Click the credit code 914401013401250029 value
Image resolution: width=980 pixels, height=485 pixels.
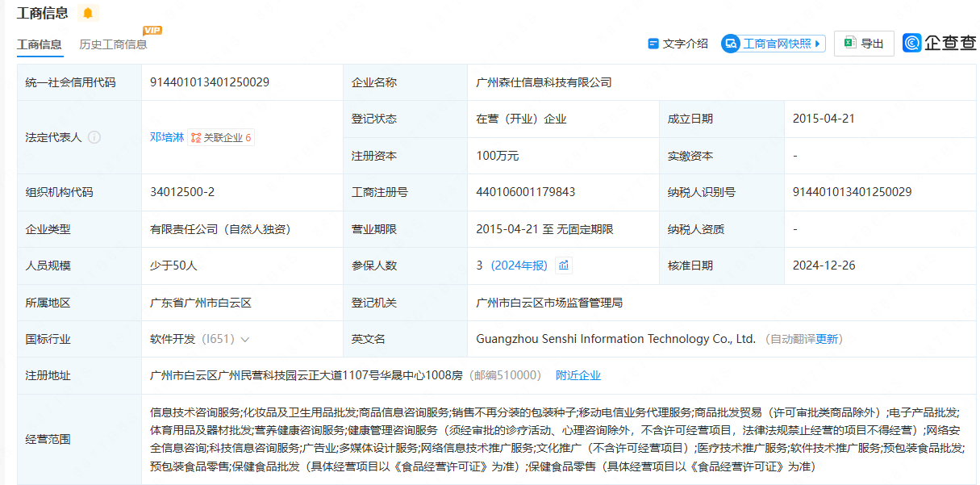[x=210, y=82]
